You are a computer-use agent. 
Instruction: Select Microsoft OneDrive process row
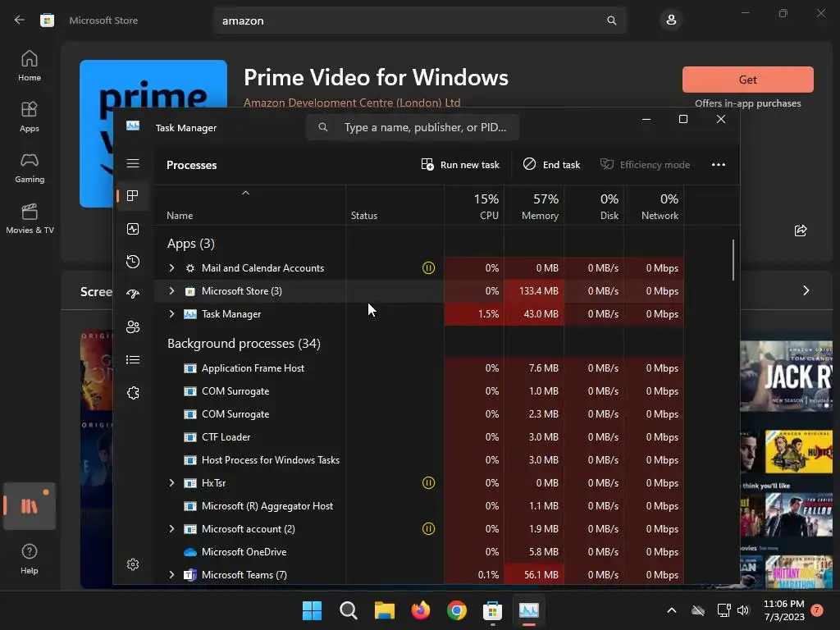pos(419,552)
